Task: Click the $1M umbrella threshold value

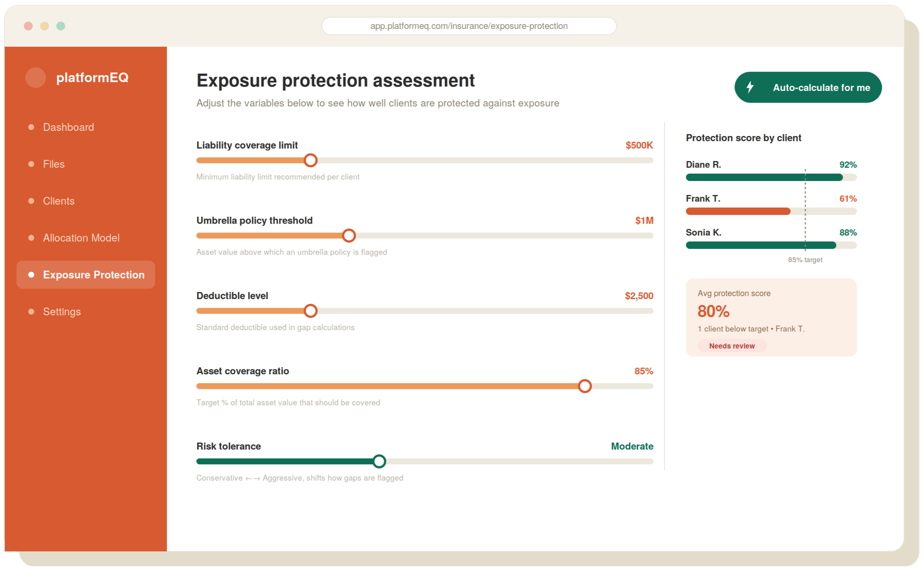Action: pyautogui.click(x=644, y=221)
